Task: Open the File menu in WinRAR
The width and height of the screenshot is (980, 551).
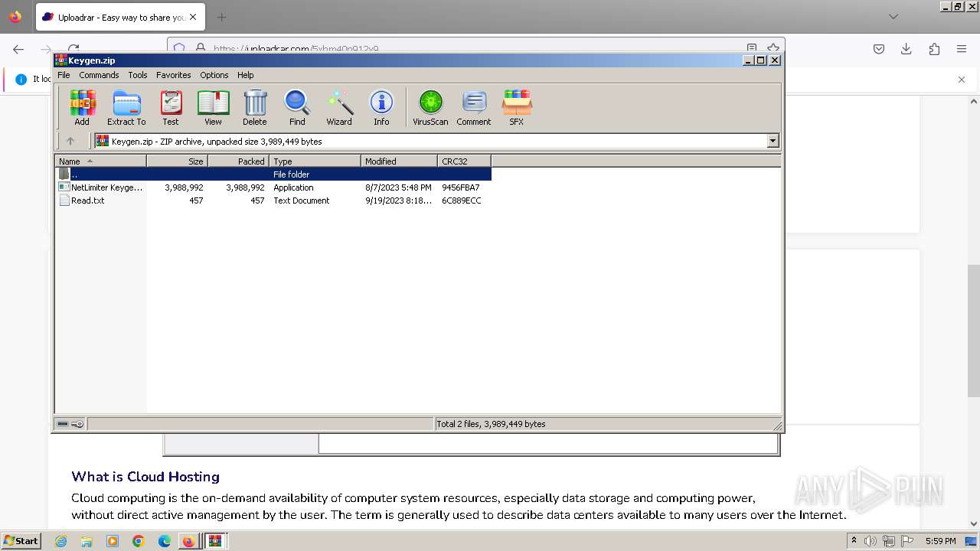Action: tap(64, 75)
